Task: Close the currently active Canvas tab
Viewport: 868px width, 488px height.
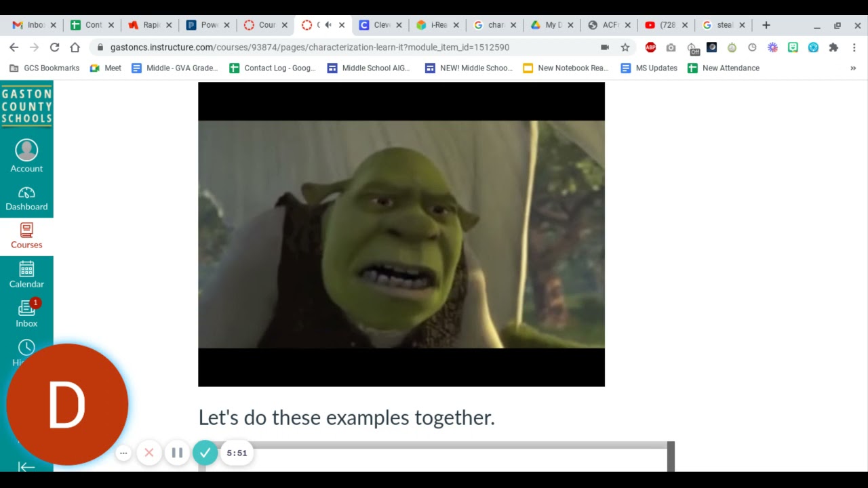Action: pyautogui.click(x=342, y=25)
